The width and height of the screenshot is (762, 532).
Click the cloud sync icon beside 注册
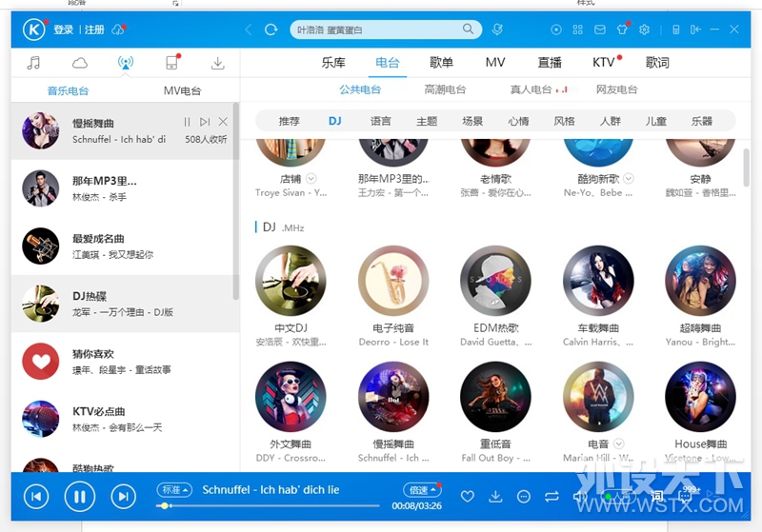(x=117, y=30)
